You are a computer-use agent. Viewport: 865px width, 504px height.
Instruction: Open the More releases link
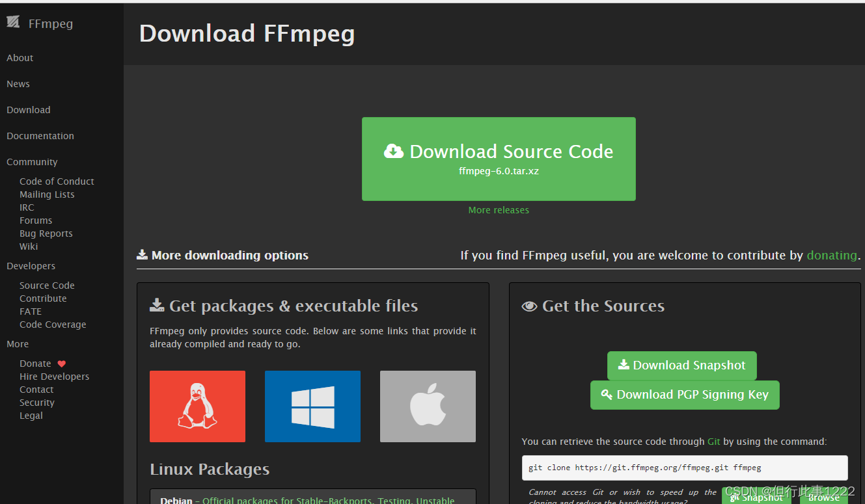499,210
